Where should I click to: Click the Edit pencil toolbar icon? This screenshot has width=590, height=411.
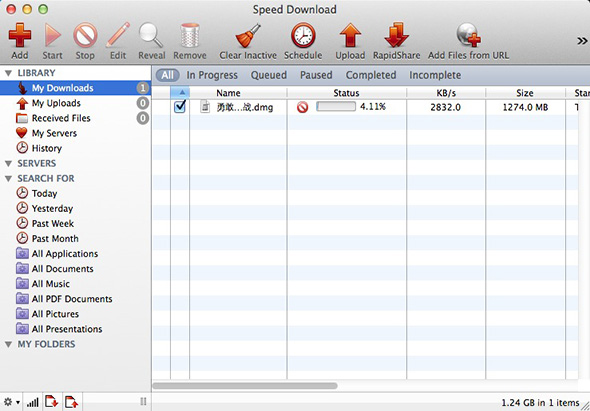pos(118,35)
